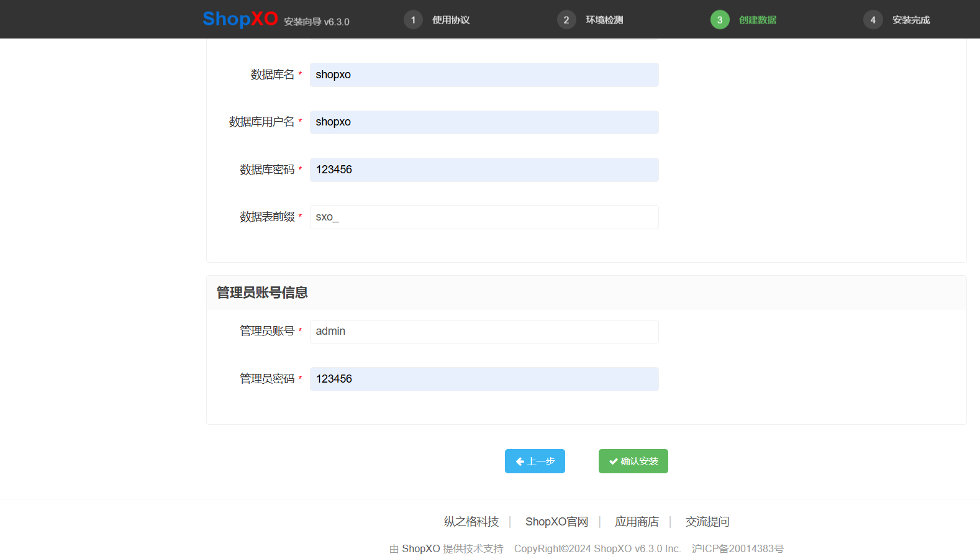Focus the 数据表前缀 input field

[484, 217]
